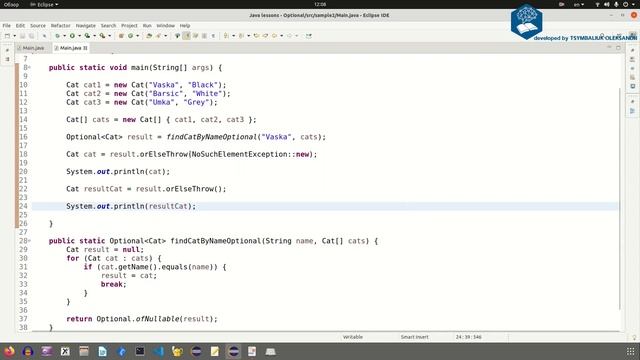Open the File menu

[7, 25]
